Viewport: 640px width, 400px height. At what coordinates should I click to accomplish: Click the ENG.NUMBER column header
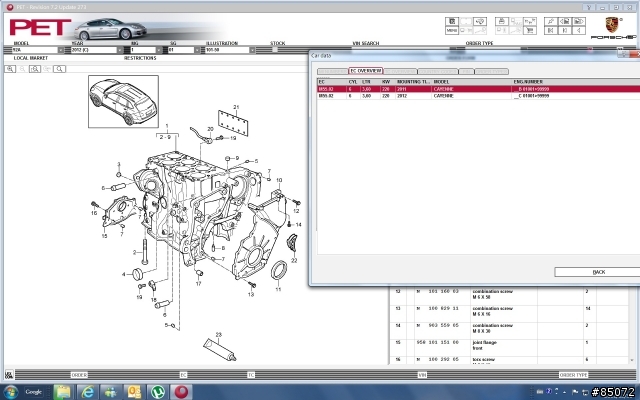576,82
